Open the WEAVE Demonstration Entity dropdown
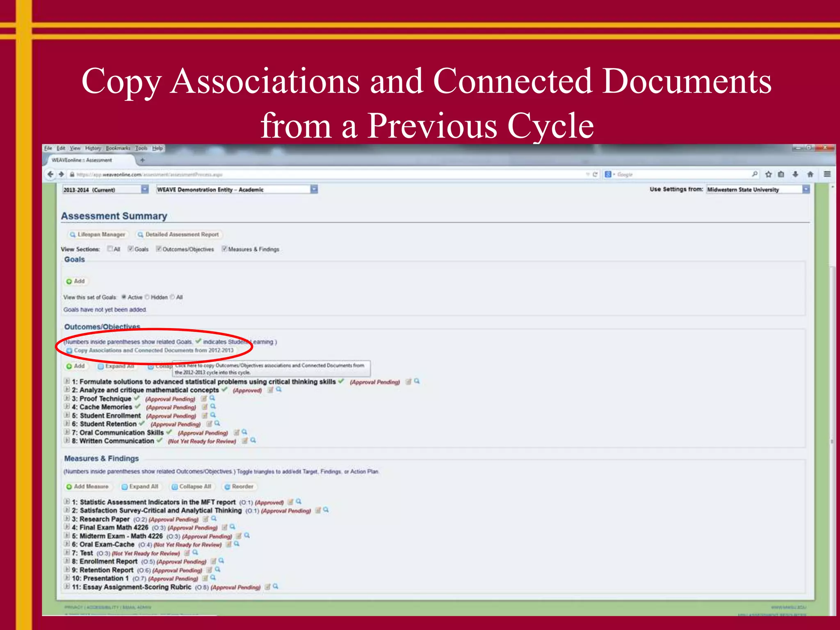 click(237, 189)
